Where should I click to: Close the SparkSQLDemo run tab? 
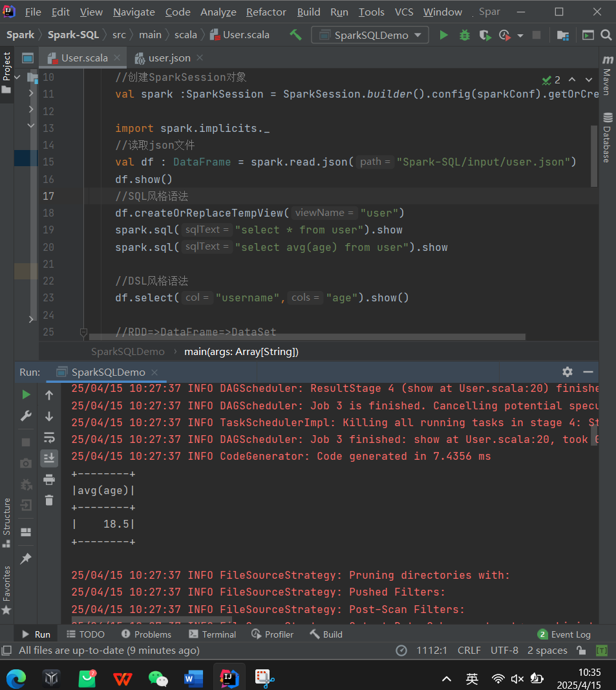[154, 372]
